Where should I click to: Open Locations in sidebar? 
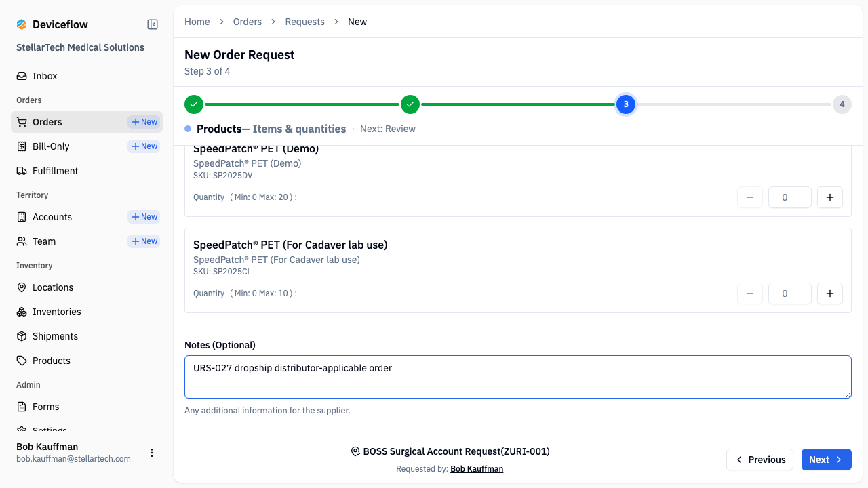point(87,287)
